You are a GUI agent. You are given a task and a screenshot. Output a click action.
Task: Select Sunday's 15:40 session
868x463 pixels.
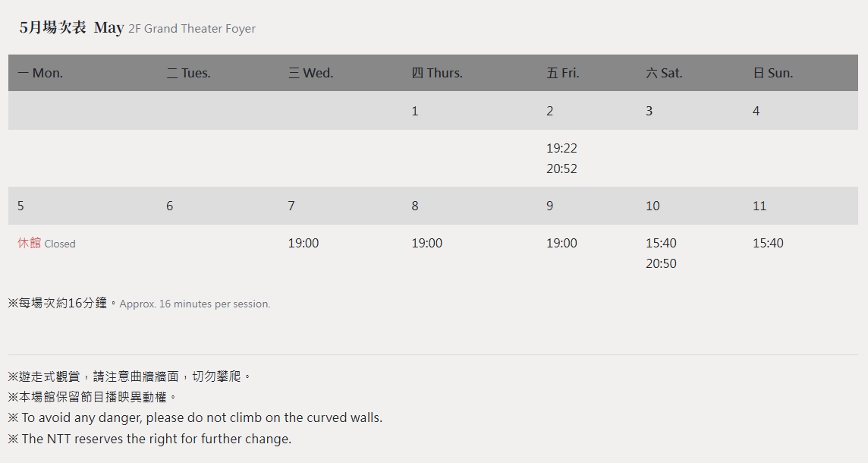(768, 243)
